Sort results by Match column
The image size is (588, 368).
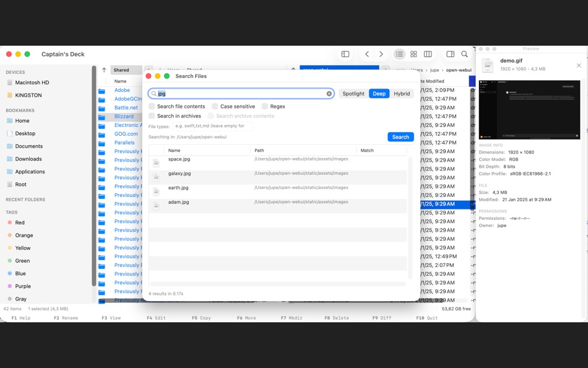382,150
